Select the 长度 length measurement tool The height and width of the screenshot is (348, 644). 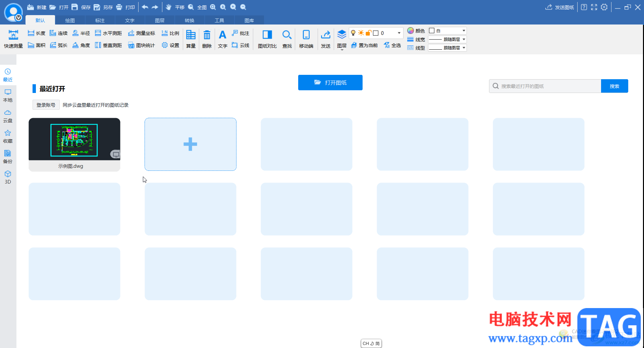[36, 33]
